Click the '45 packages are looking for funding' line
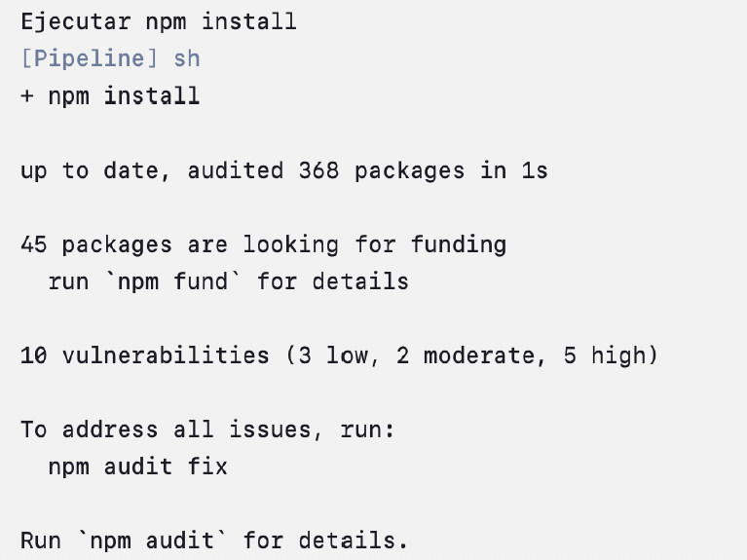 (x=264, y=245)
